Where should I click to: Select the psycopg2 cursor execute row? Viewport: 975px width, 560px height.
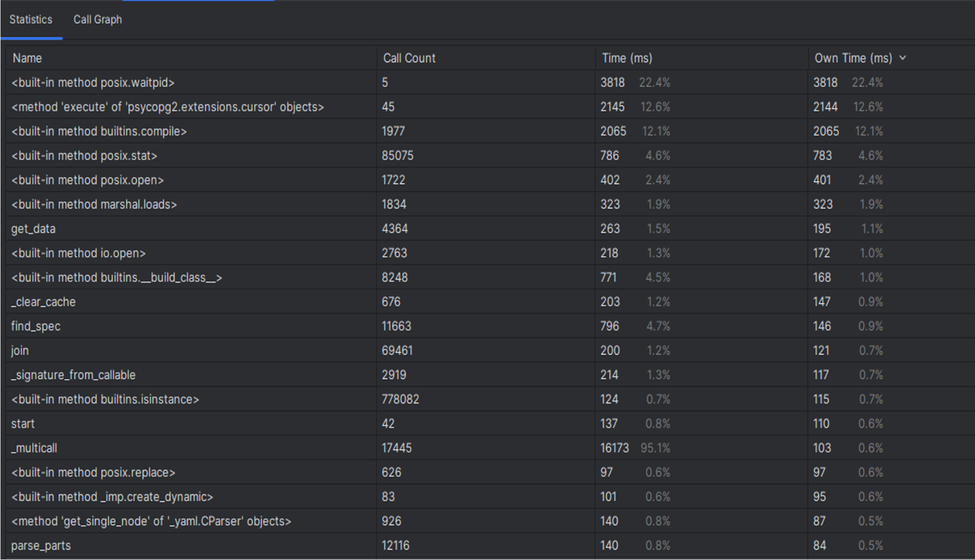(168, 107)
